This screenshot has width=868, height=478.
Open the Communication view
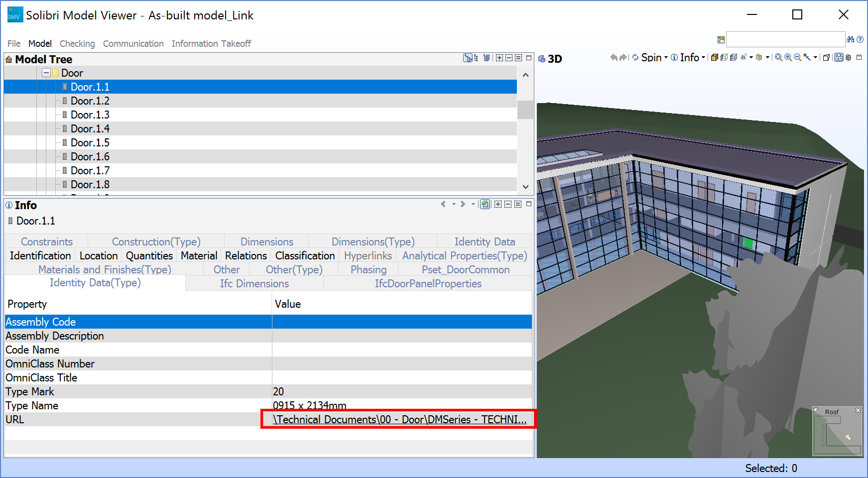pyautogui.click(x=133, y=44)
